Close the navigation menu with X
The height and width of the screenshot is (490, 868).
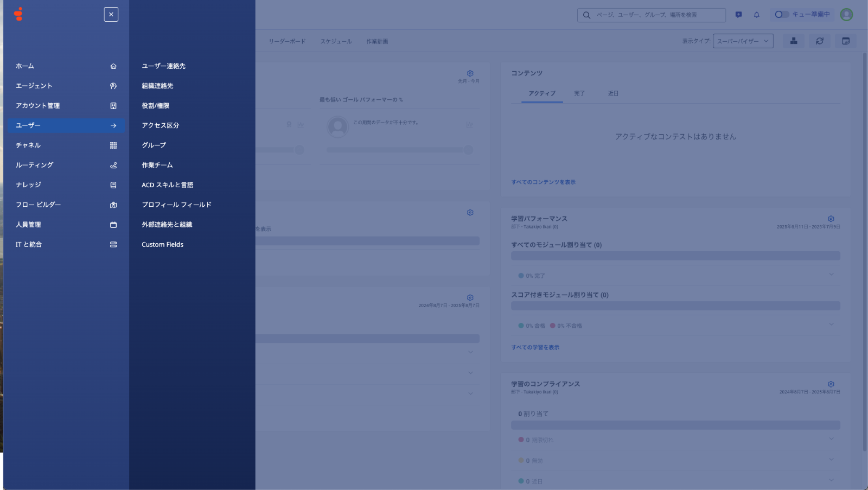(x=111, y=15)
